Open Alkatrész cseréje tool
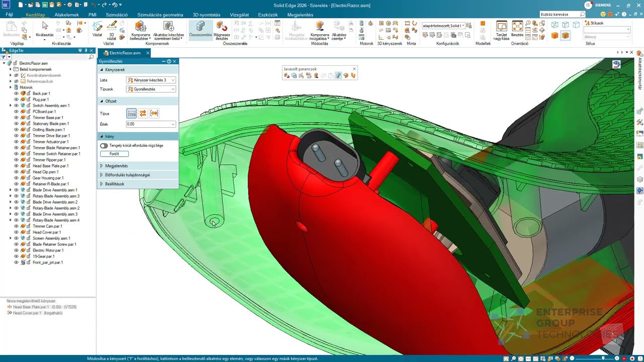 click(x=339, y=30)
